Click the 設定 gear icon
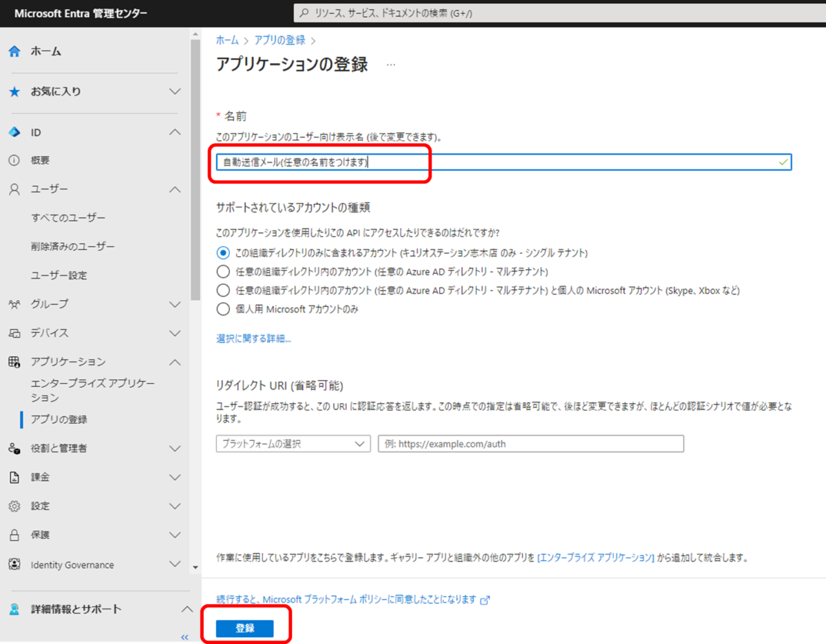 [14, 506]
